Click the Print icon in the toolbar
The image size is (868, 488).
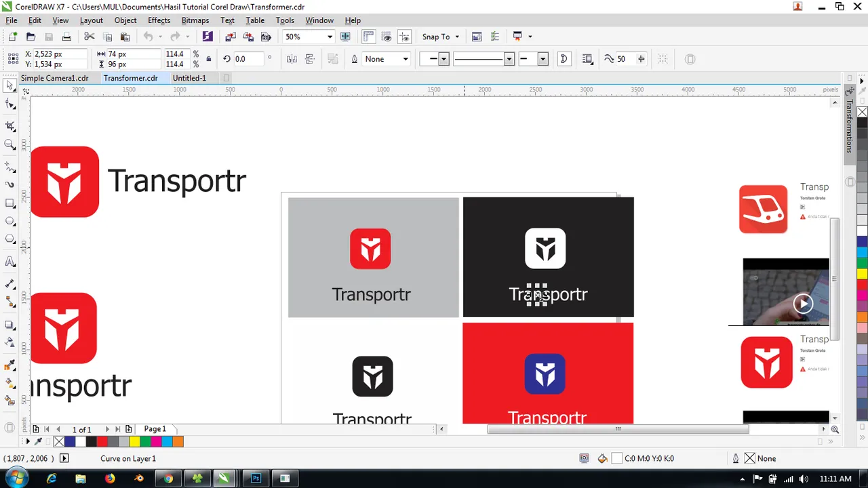coord(66,37)
